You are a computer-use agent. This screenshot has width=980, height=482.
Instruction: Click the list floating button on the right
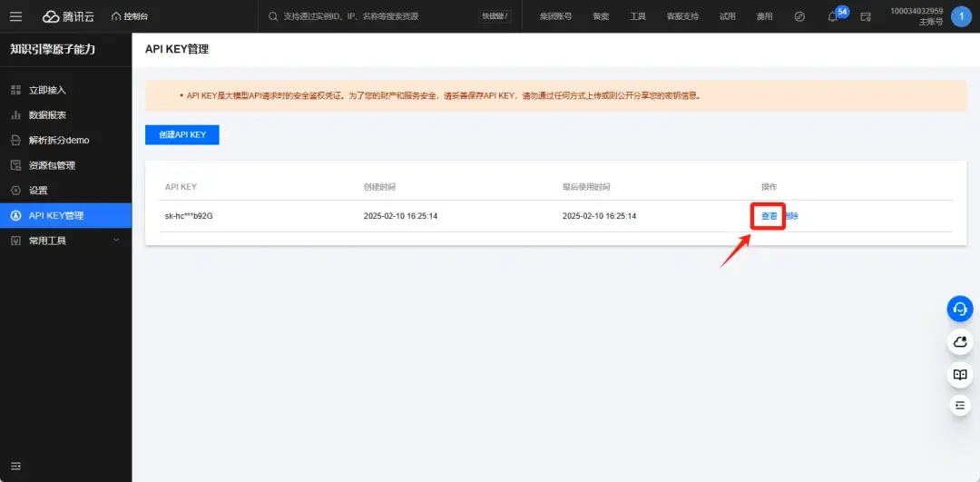click(960, 405)
